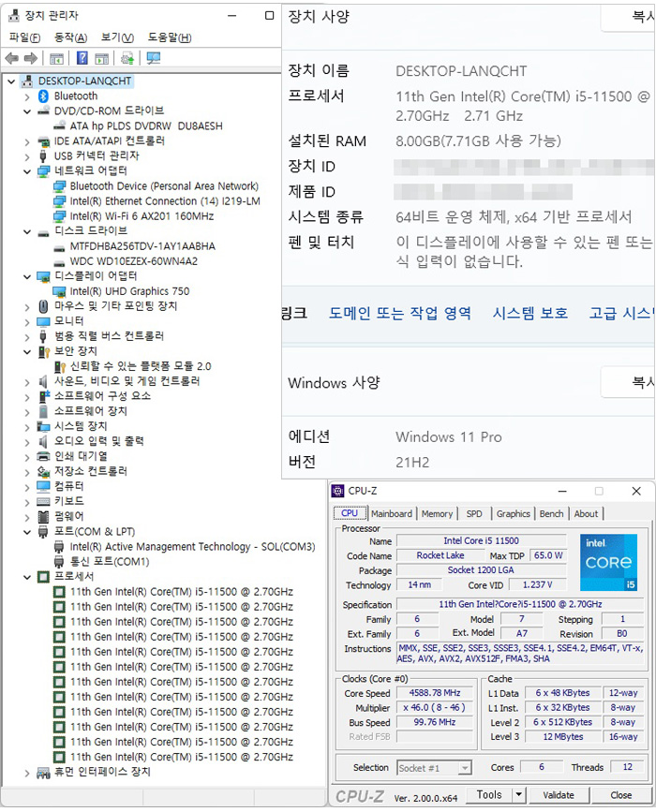The height and width of the screenshot is (812, 656).
Task: Select the 통신 포트(COM1) entry
Action: (110, 562)
